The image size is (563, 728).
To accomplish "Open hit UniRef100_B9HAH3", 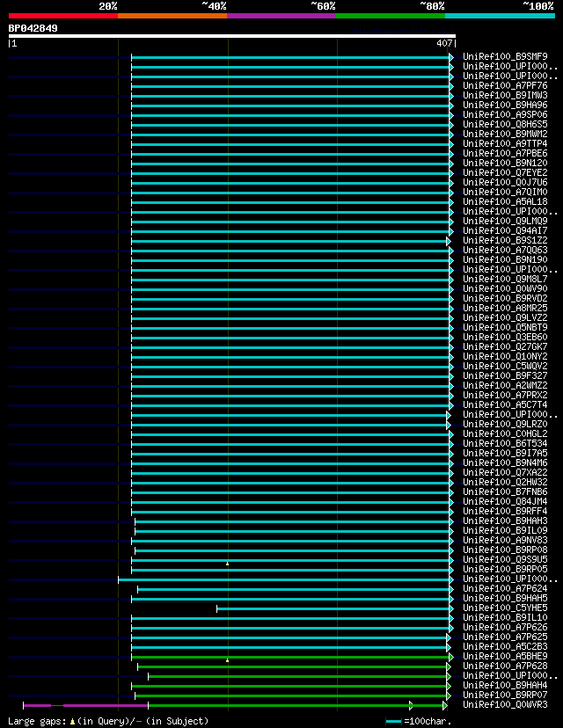I will (x=505, y=521).
